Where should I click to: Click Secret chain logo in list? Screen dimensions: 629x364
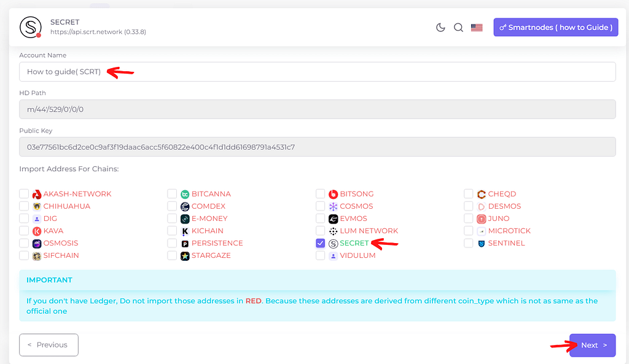click(x=334, y=244)
